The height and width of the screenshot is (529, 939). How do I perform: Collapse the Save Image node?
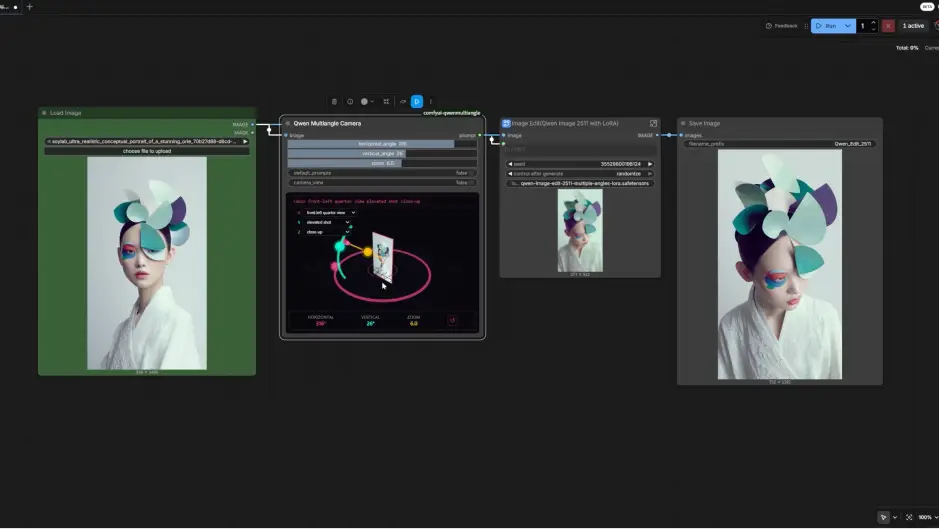tap(683, 123)
